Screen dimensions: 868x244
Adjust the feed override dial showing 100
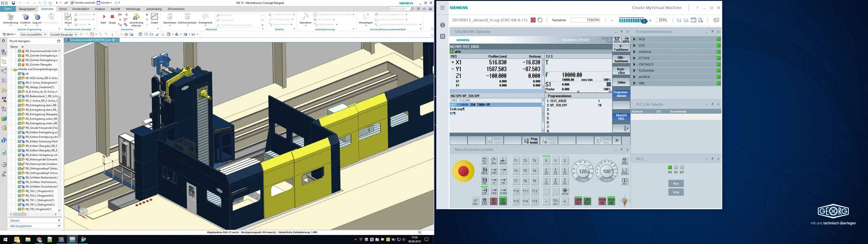(607, 171)
